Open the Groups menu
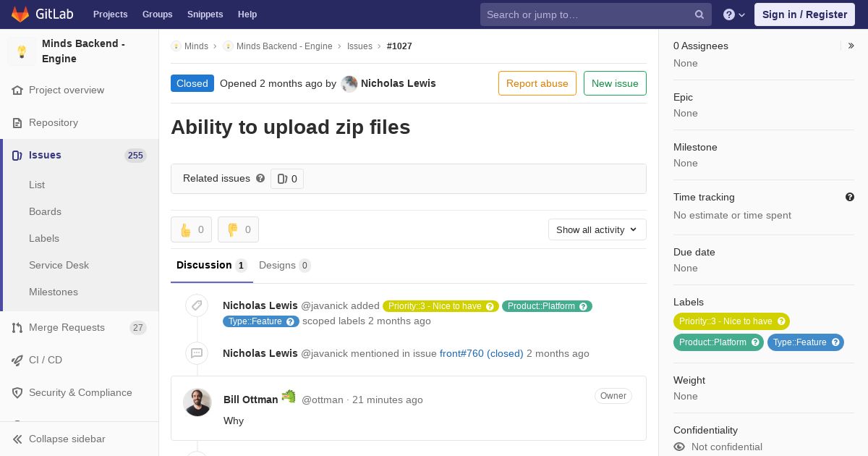The image size is (868, 456). pos(158,14)
